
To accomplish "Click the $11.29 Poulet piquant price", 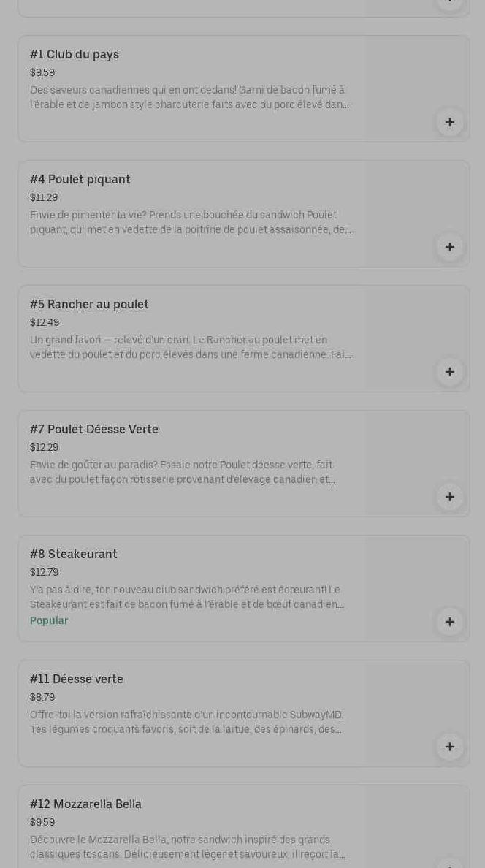I will tap(44, 198).
